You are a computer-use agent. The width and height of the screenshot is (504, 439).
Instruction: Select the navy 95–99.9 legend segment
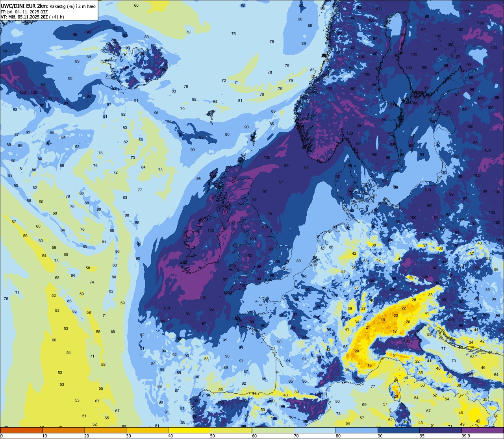[x=441, y=430]
